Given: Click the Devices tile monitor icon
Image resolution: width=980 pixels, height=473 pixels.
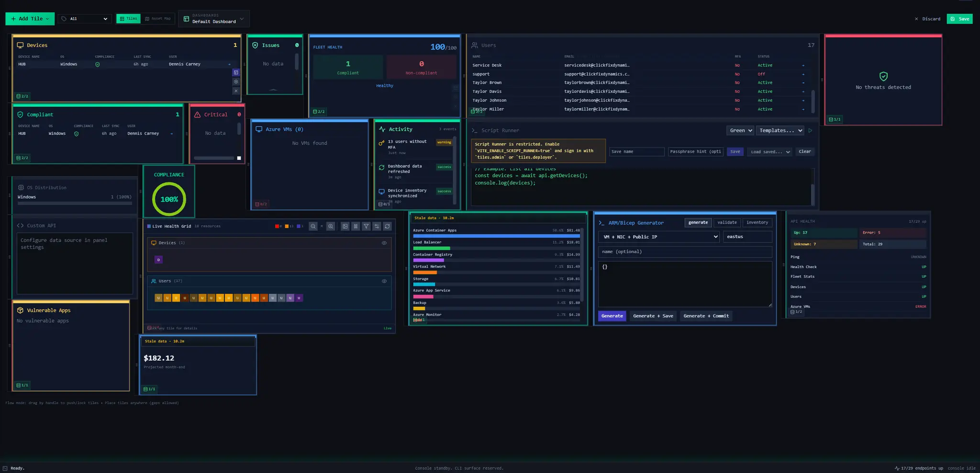Looking at the screenshot, I should click(x=20, y=45).
